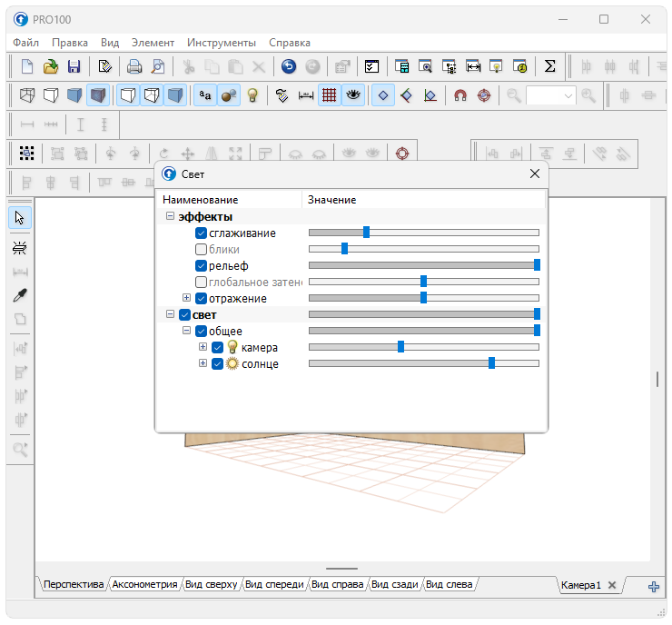Click the сглаживание slider handle

(367, 233)
